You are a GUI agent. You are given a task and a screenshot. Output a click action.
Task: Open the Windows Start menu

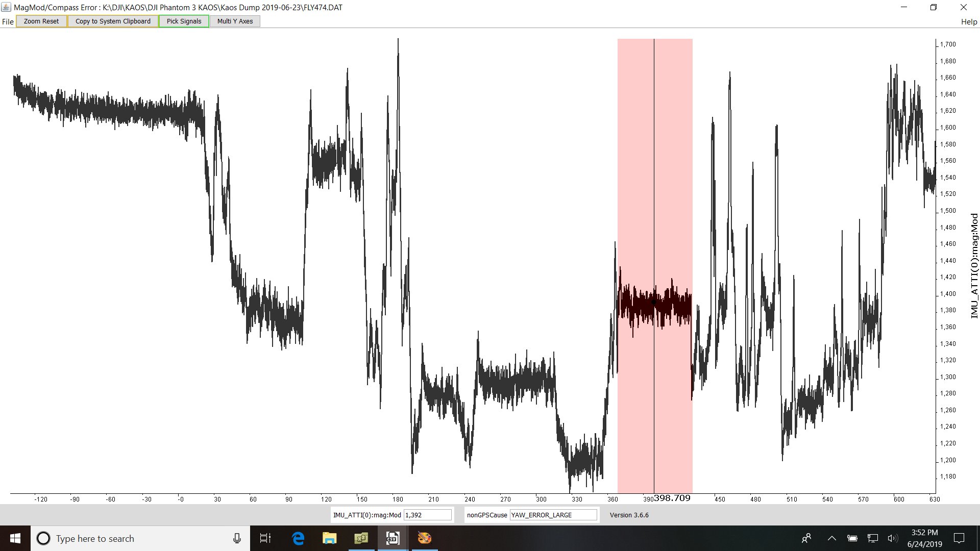(x=15, y=538)
